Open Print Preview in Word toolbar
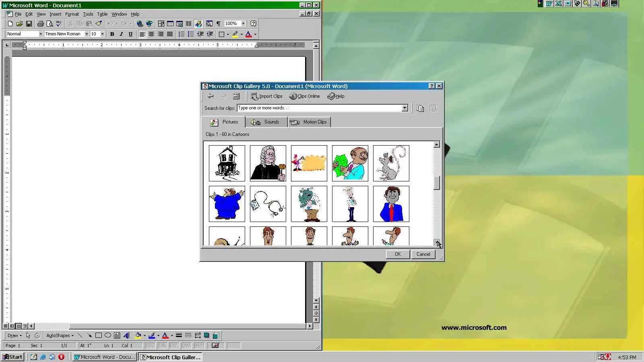This screenshot has height=362, width=644. pos(50,24)
